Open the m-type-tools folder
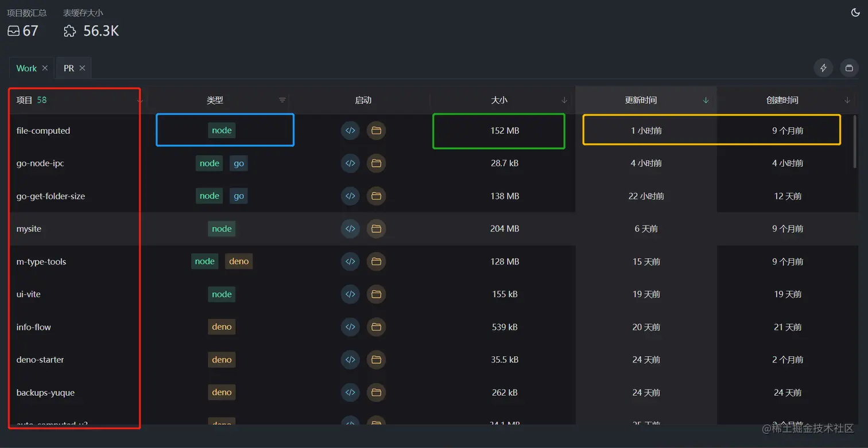 [376, 262]
